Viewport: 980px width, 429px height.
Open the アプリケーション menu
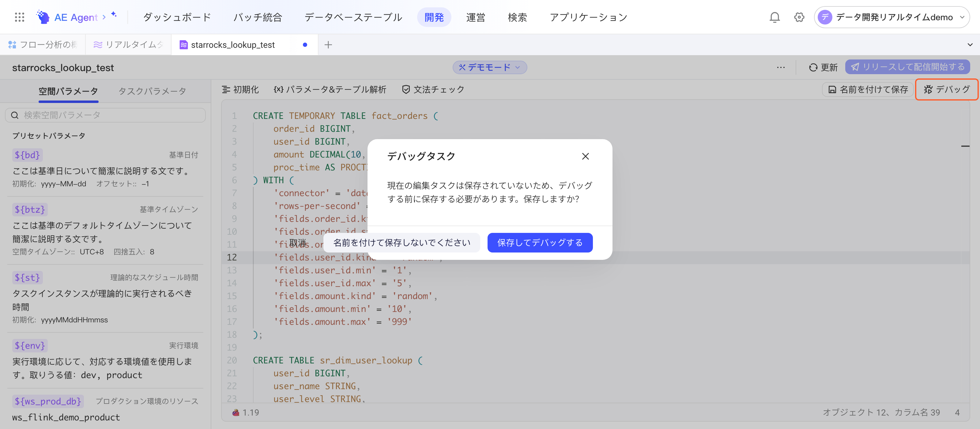pyautogui.click(x=588, y=17)
